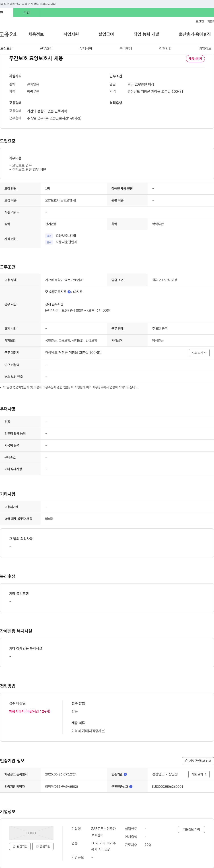Click the 인증기관 help icon

125,774
